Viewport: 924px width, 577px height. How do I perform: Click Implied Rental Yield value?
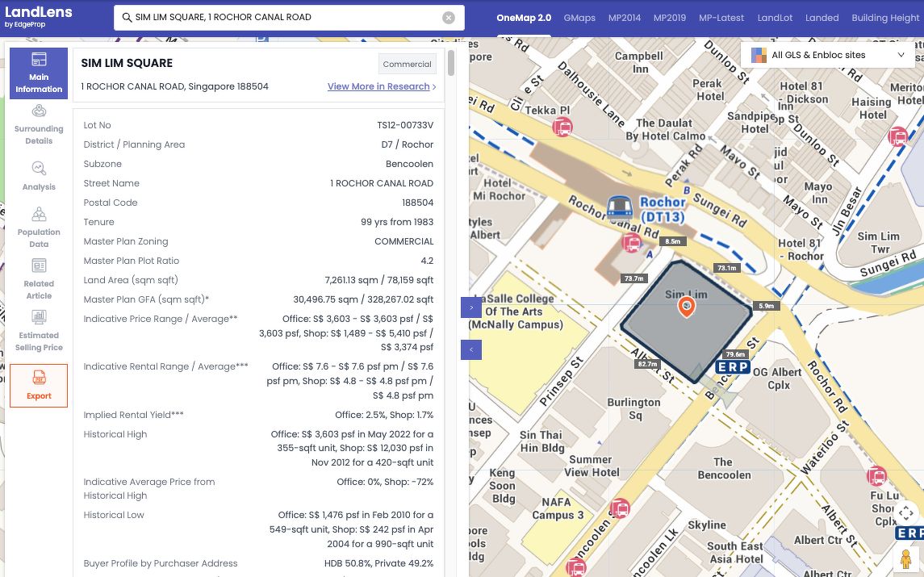[384, 415]
